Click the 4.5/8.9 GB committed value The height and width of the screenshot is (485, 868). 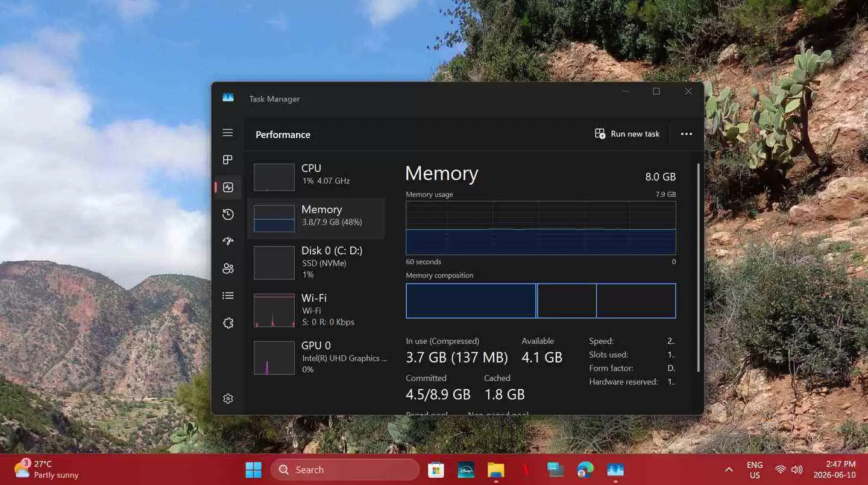438,395
